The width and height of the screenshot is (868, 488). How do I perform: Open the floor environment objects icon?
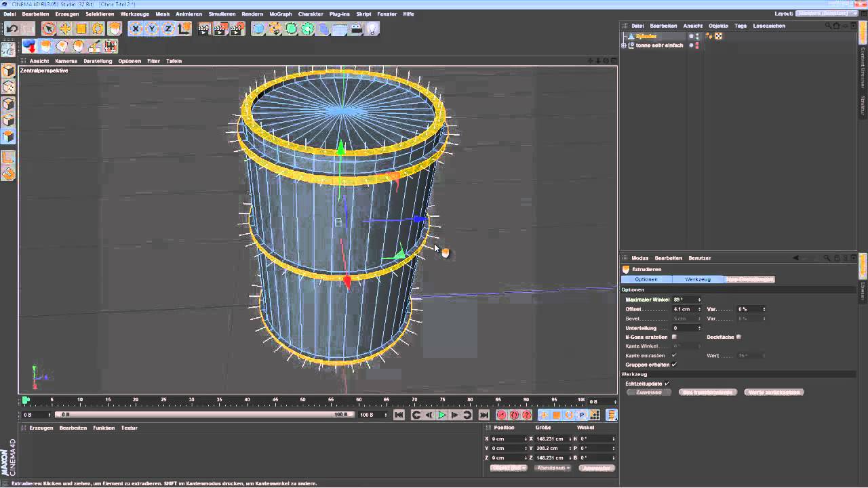pyautogui.click(x=340, y=28)
